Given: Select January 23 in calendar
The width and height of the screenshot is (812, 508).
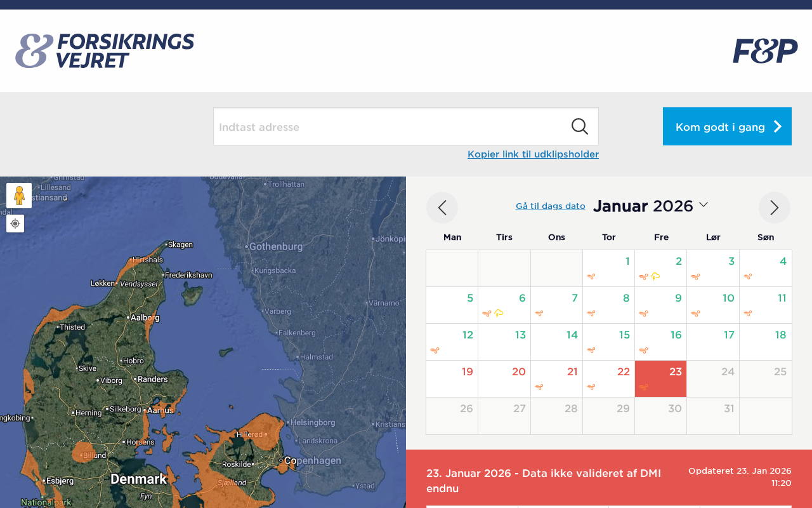Looking at the screenshot, I should 660,378.
